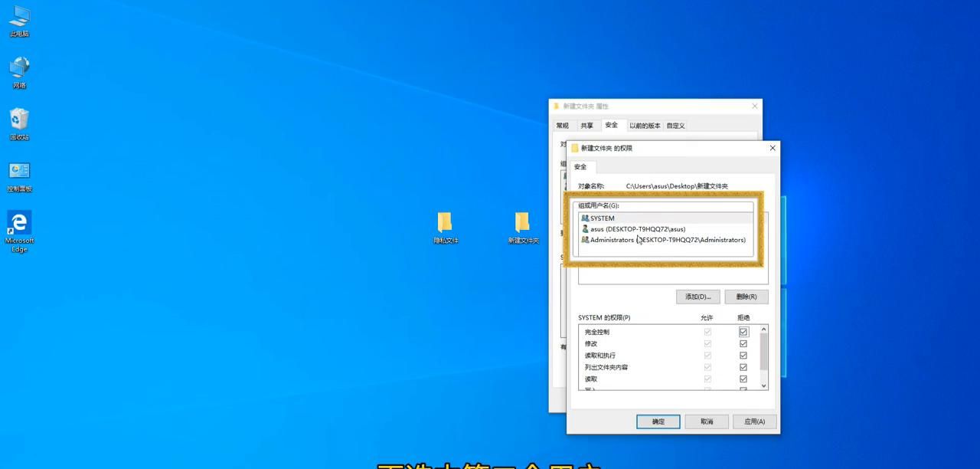Select the Microsoft Edge desktop shortcut
This screenshot has width=980, height=469.
pyautogui.click(x=19, y=232)
